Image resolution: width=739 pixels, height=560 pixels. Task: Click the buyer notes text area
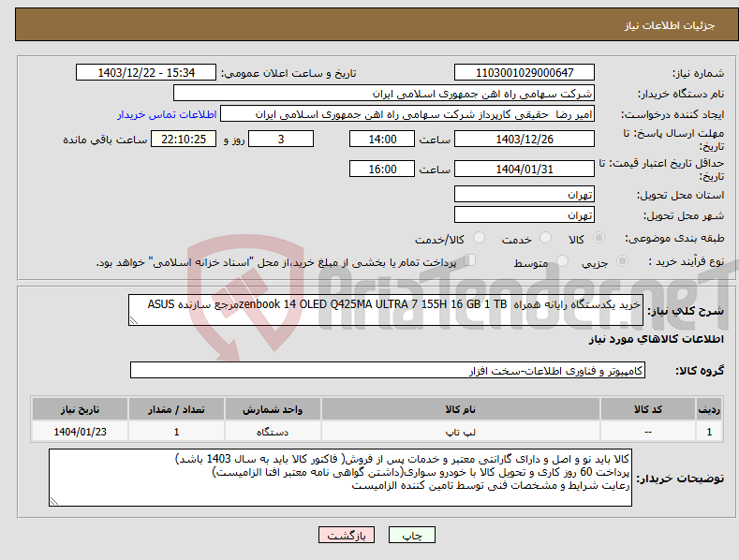coord(340,478)
